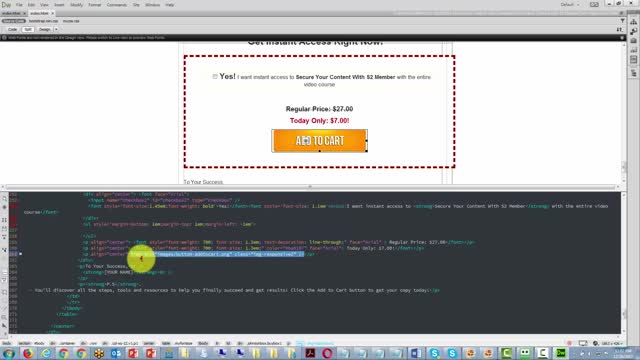Screen dimensions: 640x360
Task: Open the Help menu
Action: coord(170,5)
